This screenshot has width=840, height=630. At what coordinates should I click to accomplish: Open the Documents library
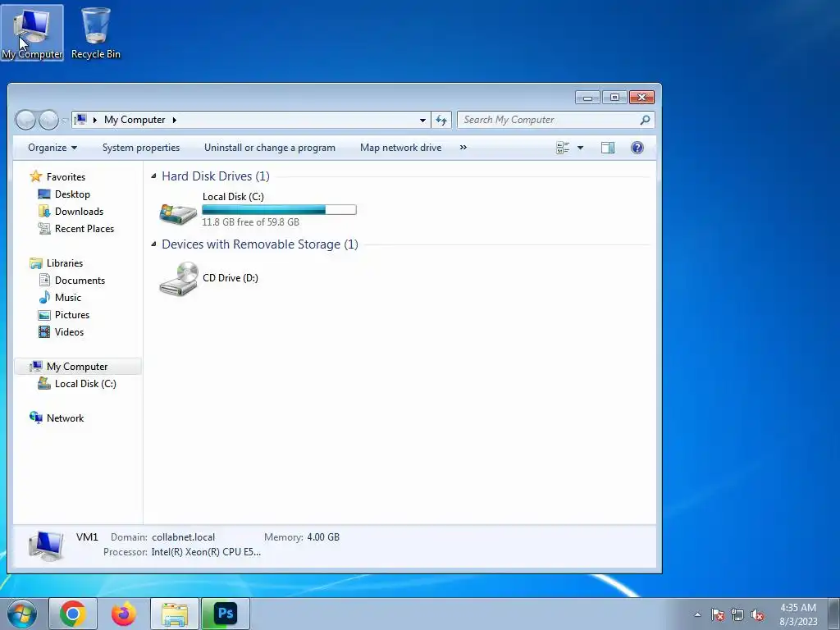[x=80, y=281]
